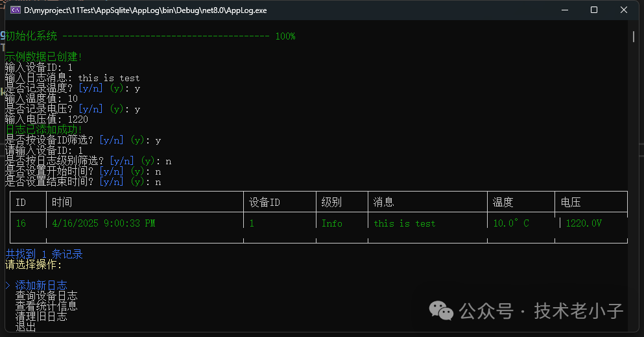Click the 1220.0V voltage cell
Screen dimensions: 644x337
[584, 223]
